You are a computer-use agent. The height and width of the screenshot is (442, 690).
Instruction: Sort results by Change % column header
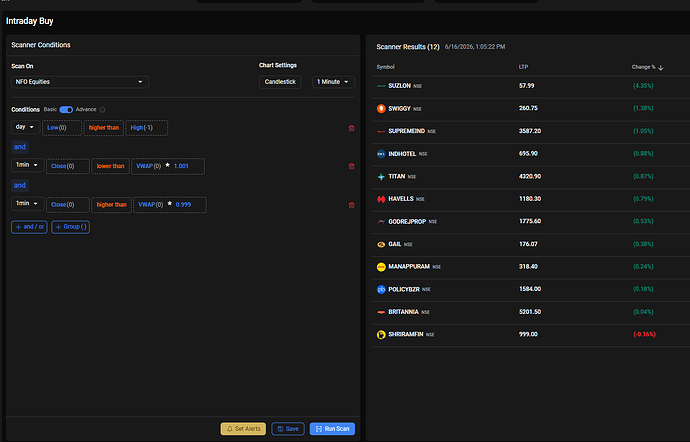pyautogui.click(x=643, y=67)
